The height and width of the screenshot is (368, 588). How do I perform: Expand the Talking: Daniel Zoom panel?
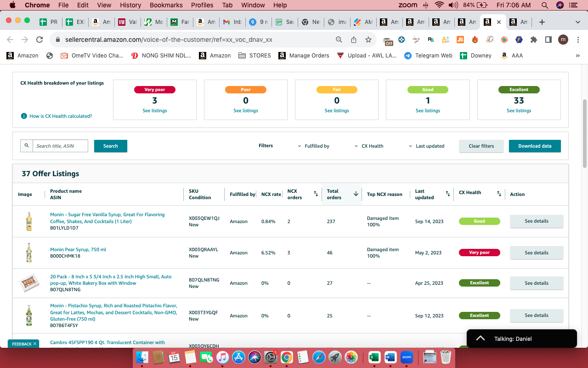pyautogui.click(x=481, y=339)
